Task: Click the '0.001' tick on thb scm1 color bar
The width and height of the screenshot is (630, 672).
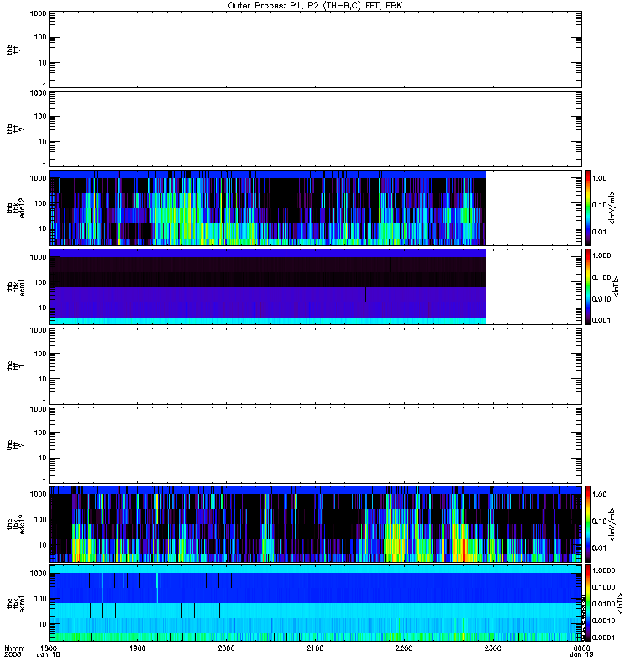Action: pyautogui.click(x=601, y=320)
